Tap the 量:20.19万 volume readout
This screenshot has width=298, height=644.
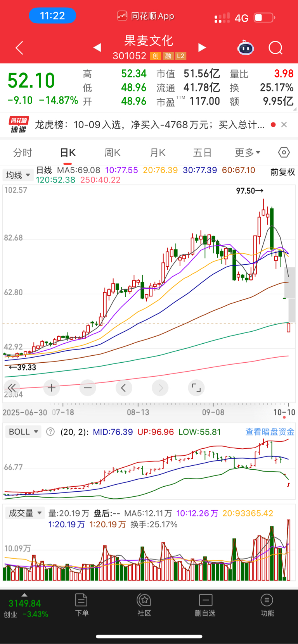(69, 513)
